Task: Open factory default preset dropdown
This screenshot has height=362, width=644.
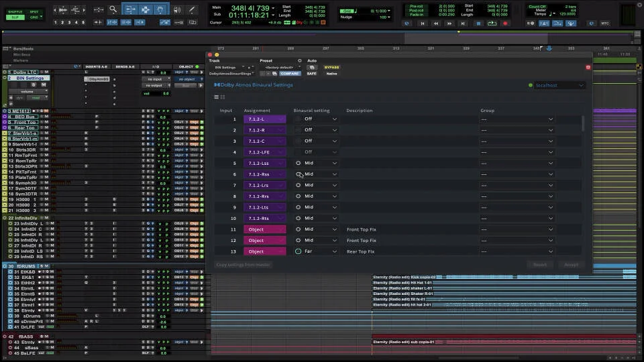Action: [x=282, y=67]
